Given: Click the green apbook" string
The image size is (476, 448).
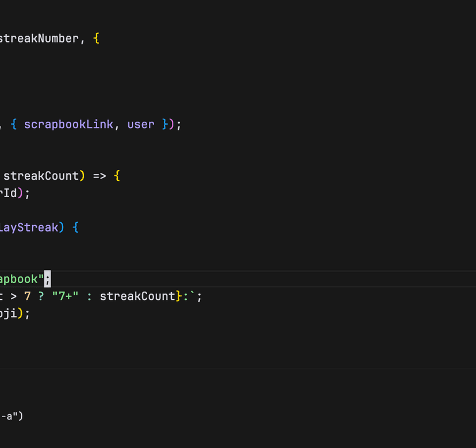Looking at the screenshot, I should pyautogui.click(x=22, y=279).
